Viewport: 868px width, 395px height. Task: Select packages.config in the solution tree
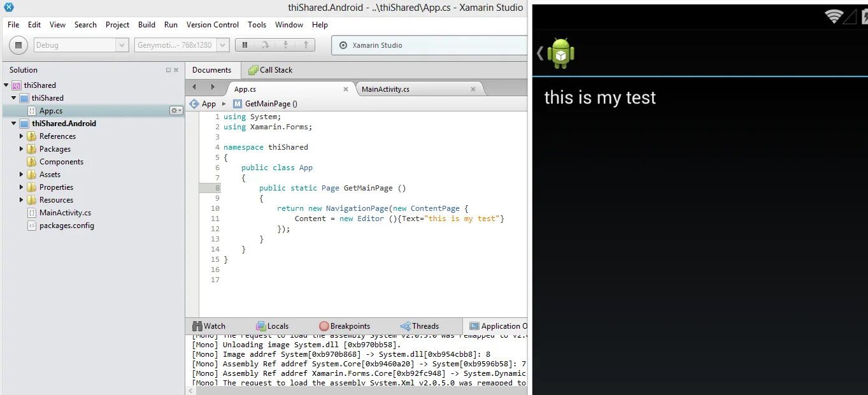pyautogui.click(x=67, y=226)
